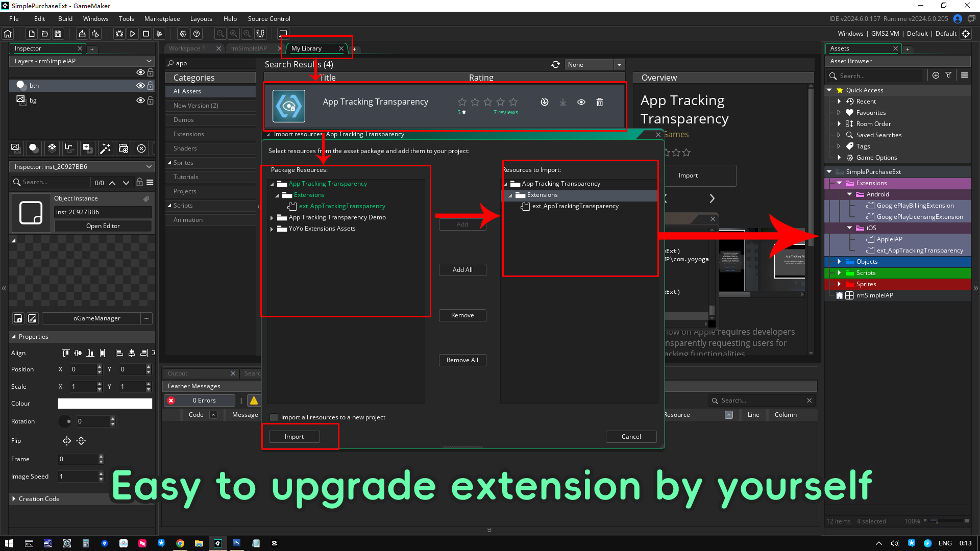Click the create new asset plus icon in Asset Browser
This screenshot has width=980, height=551.
936,75
